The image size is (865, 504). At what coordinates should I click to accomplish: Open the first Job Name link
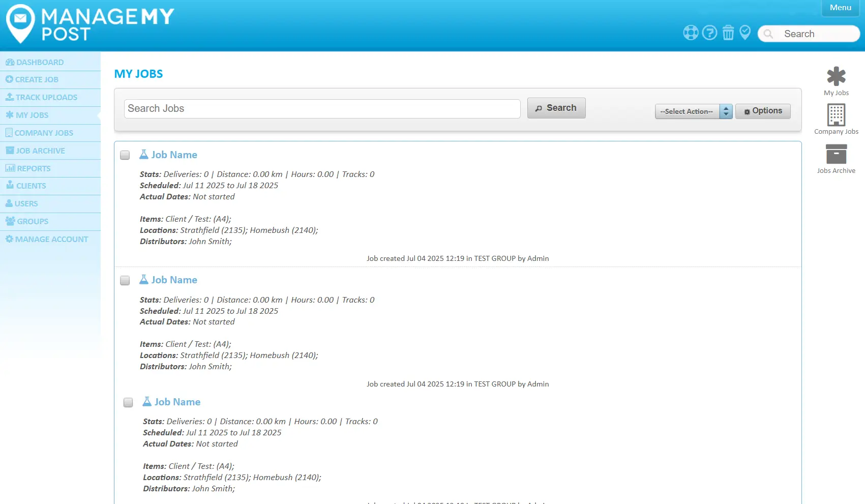pos(174,155)
